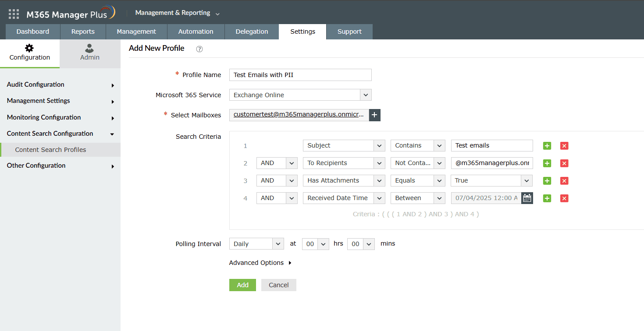
Task: Open the calendar date picker icon
Action: [x=527, y=198]
